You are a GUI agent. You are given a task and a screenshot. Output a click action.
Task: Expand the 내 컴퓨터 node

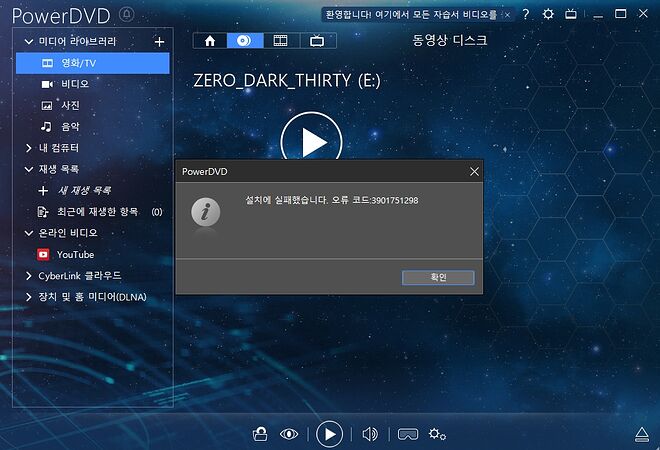click(x=28, y=148)
